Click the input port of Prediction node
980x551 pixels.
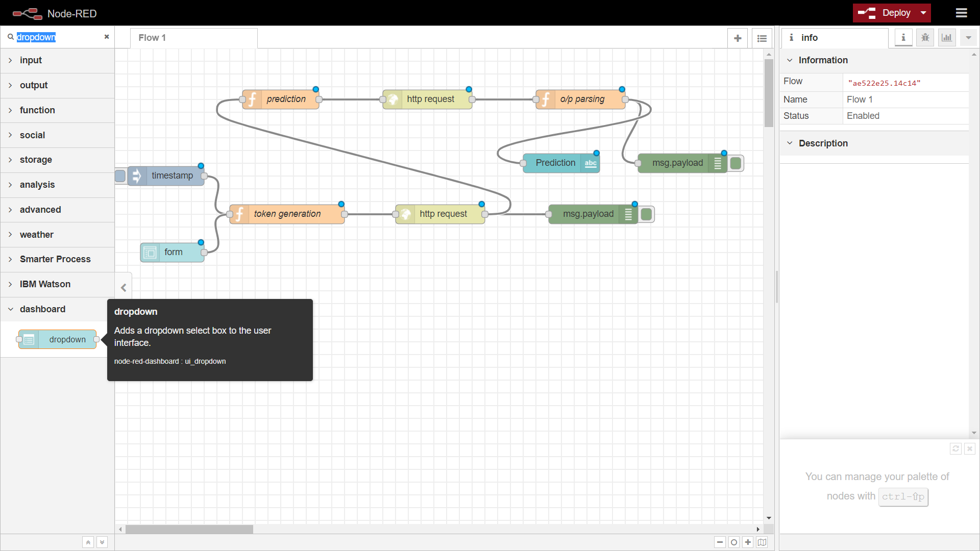pyautogui.click(x=523, y=163)
